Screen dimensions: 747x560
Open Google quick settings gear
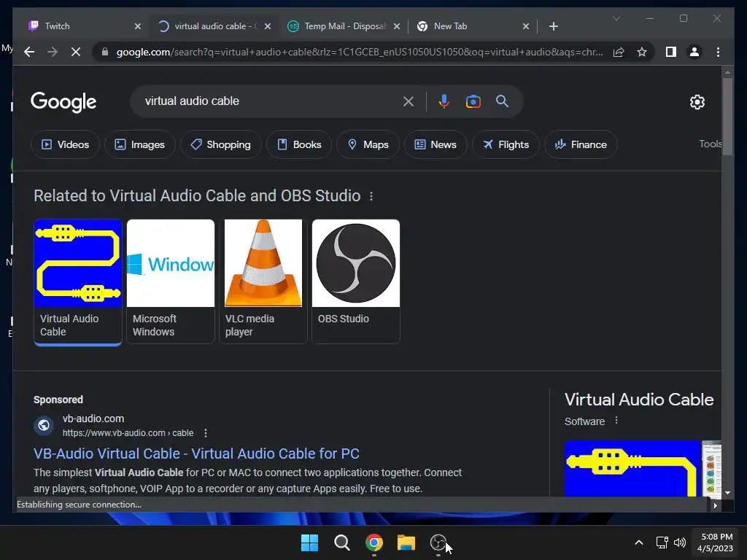[697, 101]
